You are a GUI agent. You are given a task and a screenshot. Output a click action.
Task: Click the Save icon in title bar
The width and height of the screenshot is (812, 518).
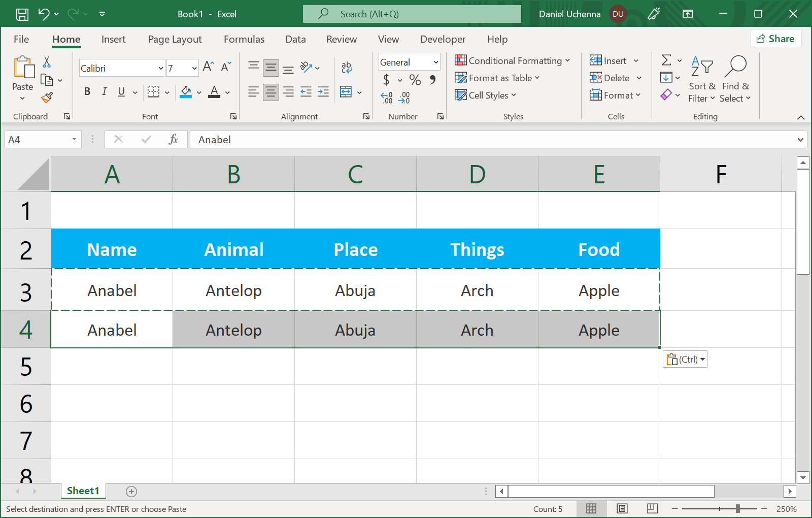pos(22,14)
